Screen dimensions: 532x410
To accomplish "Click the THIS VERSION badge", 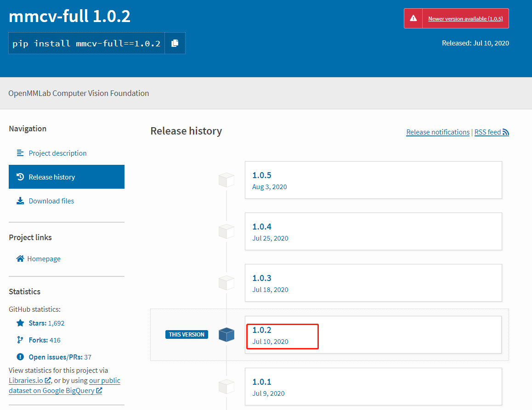I will (x=187, y=334).
